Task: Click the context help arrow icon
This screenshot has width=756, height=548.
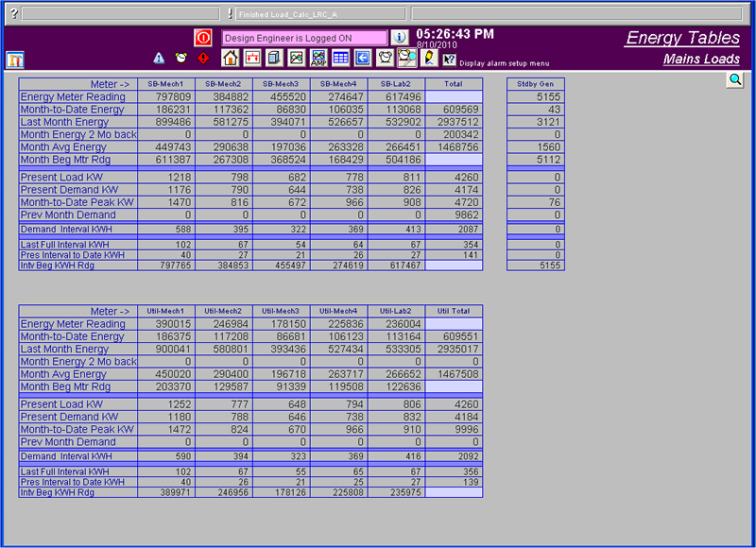Action: coord(449,58)
